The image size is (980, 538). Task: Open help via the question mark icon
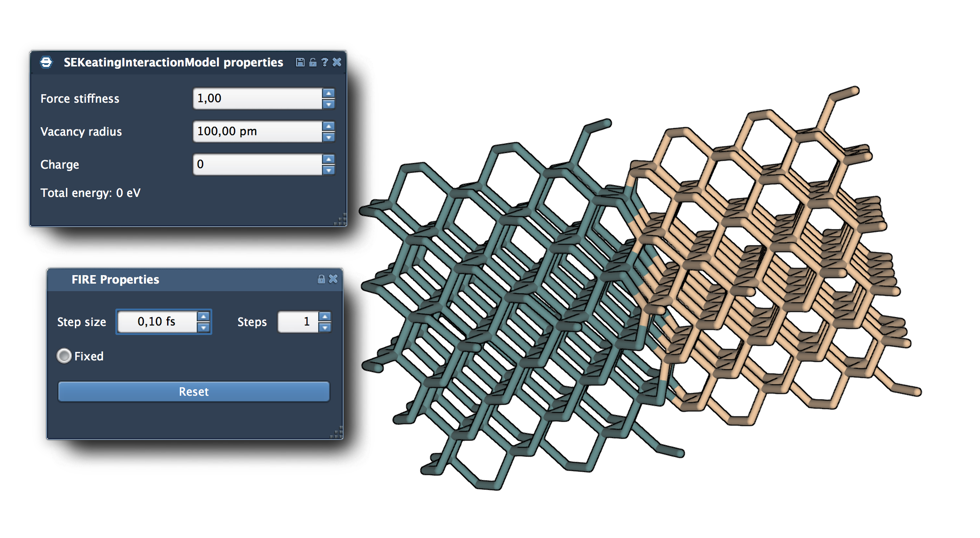click(x=324, y=62)
